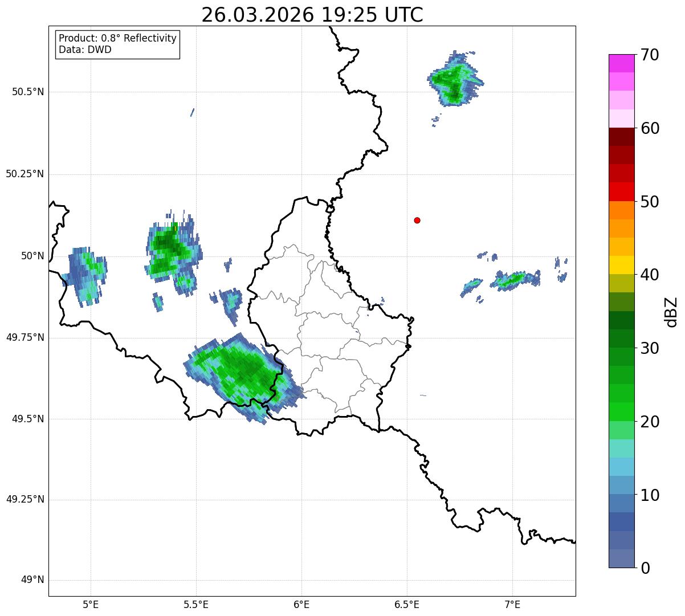Click the elongated radar echo near 7°E
Screen dimensions: 685x616
point(516,279)
